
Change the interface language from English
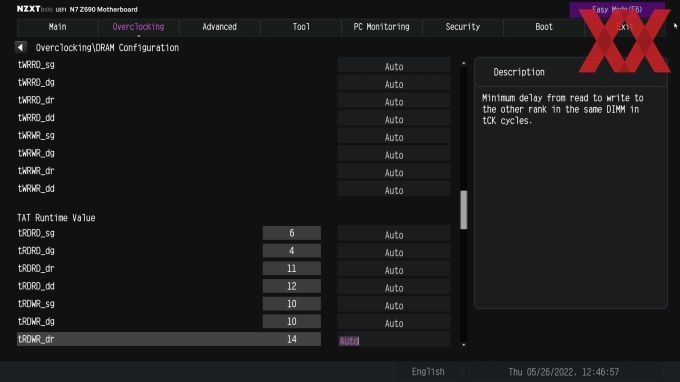click(x=428, y=372)
